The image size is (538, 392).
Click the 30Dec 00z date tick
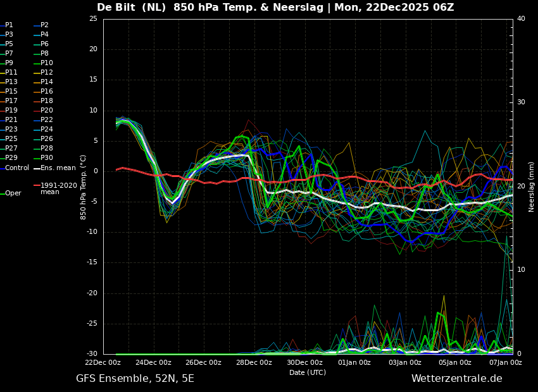[304, 362]
